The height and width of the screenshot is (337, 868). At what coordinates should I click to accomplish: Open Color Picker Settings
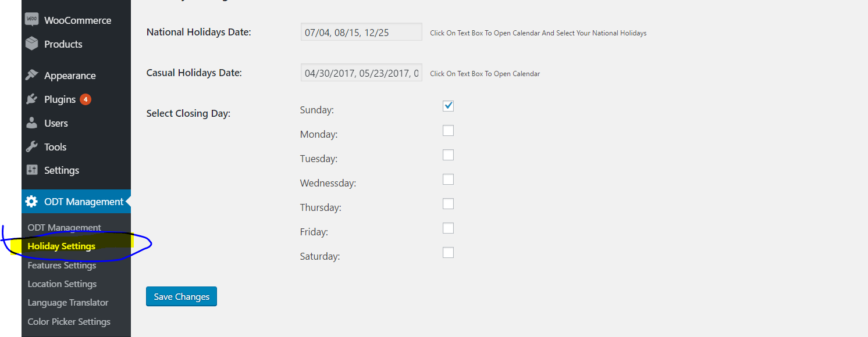point(69,321)
